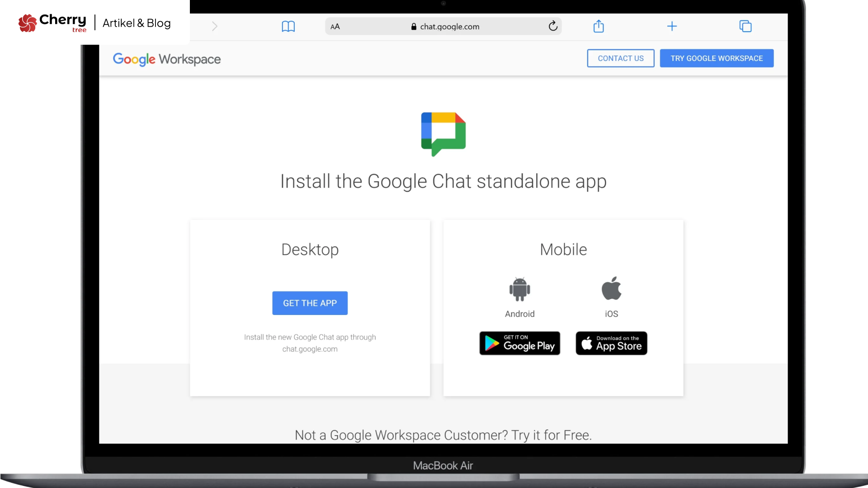Click GET THE APP button
The image size is (868, 488).
[310, 303]
